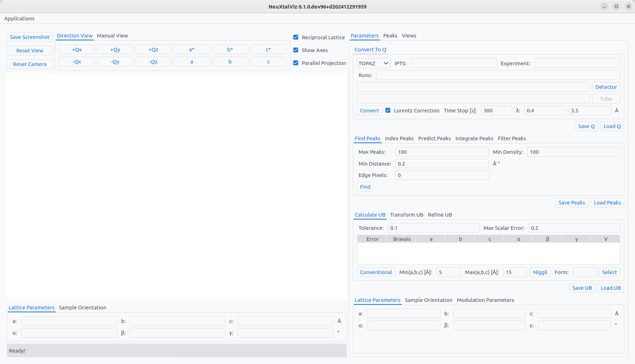Toggle the Lorentz Correction checkbox
The width and height of the screenshot is (635, 364).
(388, 111)
